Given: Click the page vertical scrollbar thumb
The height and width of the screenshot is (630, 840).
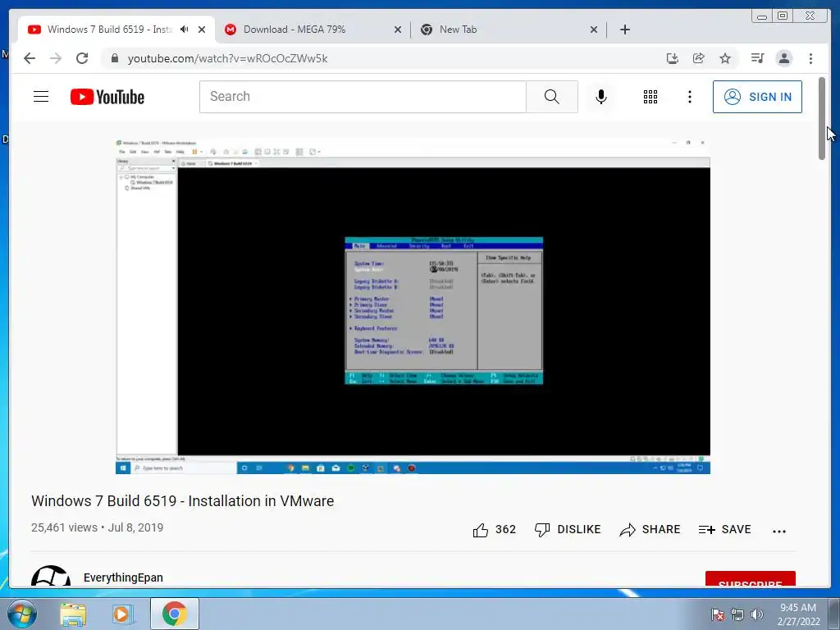Looking at the screenshot, I should click(822, 118).
